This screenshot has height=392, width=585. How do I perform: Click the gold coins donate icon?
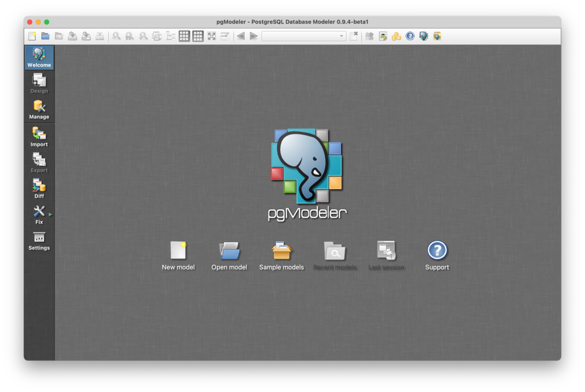(396, 36)
